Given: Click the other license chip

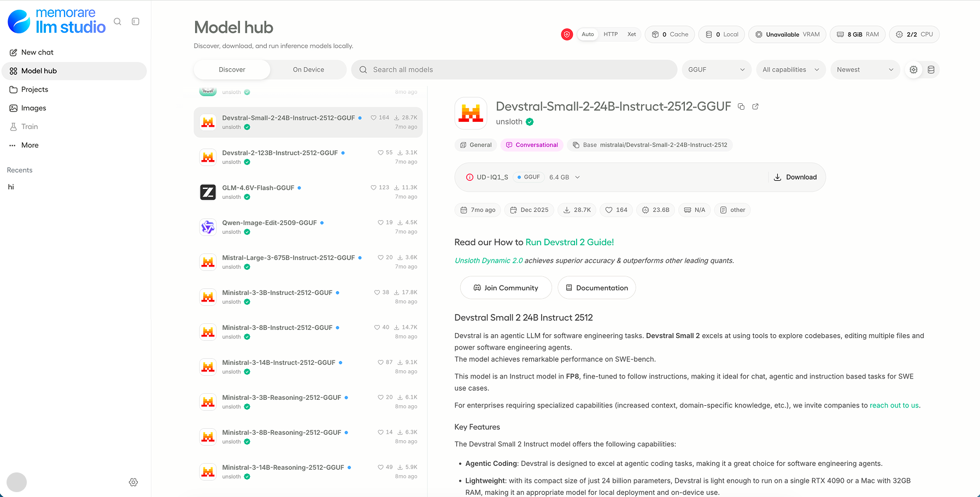Looking at the screenshot, I should 732,210.
